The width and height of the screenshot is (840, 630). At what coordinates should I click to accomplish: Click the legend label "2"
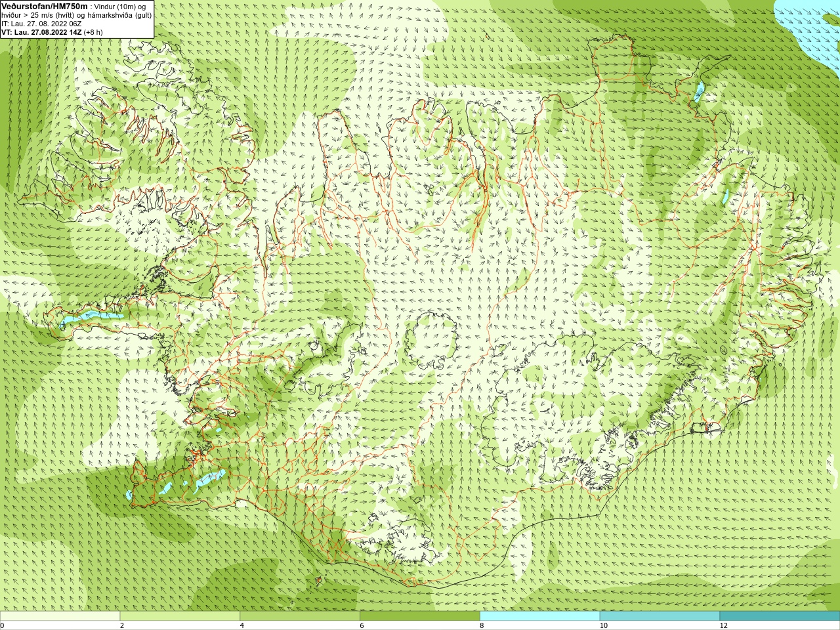click(x=122, y=625)
